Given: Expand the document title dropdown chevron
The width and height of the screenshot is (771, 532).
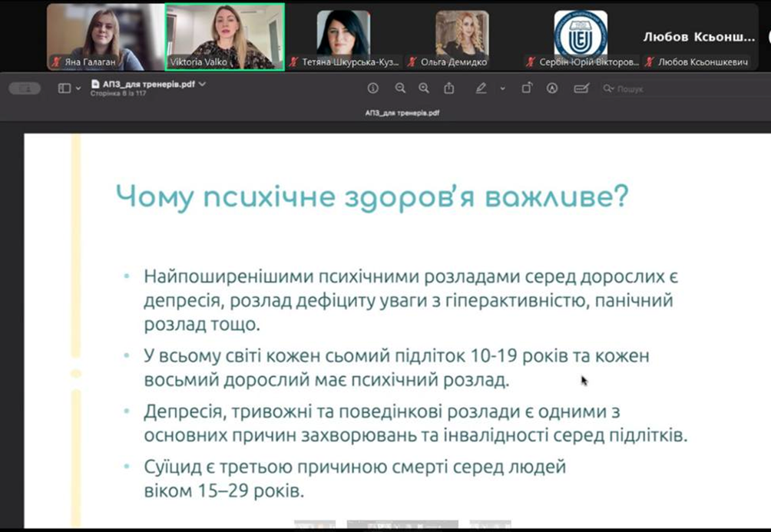Looking at the screenshot, I should click(x=203, y=84).
